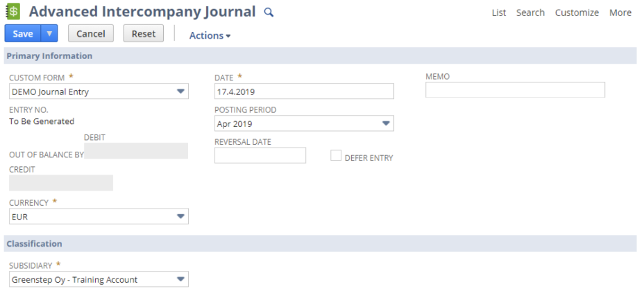Viewport: 644px width, 300px height.
Task: Click the green journal record icon
Action: click(13, 12)
